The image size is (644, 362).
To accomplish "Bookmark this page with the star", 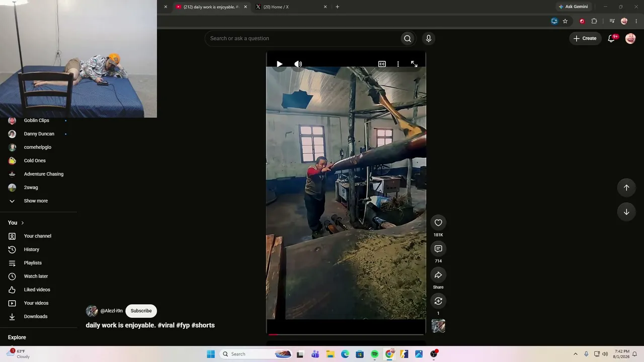I will pos(565,21).
